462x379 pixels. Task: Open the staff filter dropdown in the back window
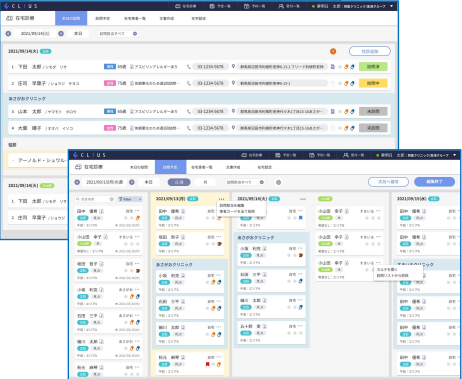[x=118, y=33]
